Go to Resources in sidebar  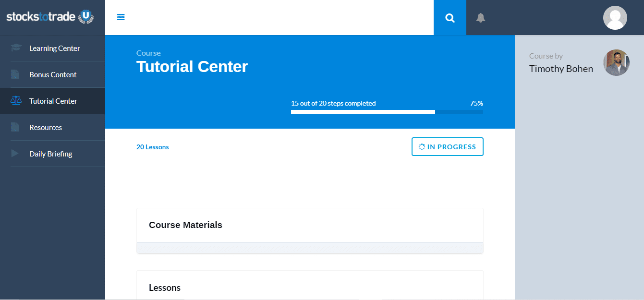coord(52,127)
